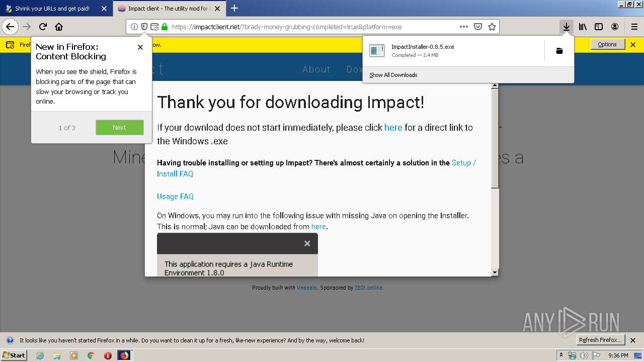
Task: Launch Internet Explorer from taskbar
Action: (x=40, y=355)
